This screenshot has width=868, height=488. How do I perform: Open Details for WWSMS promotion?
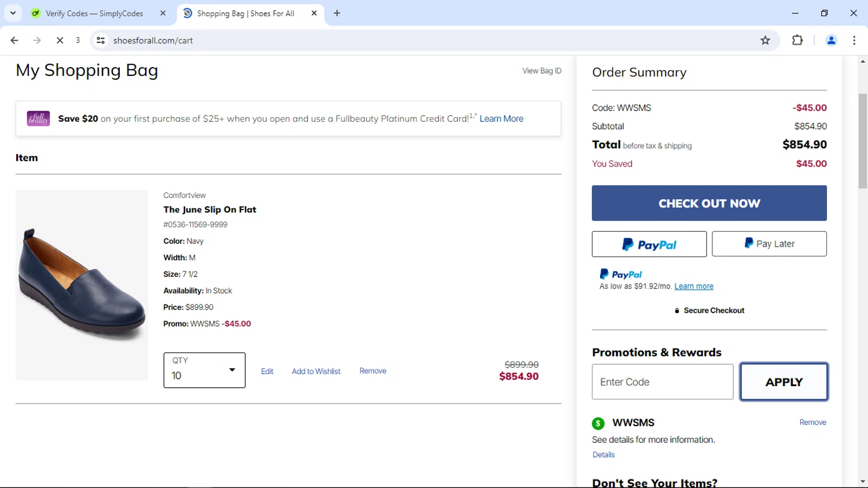pos(604,454)
